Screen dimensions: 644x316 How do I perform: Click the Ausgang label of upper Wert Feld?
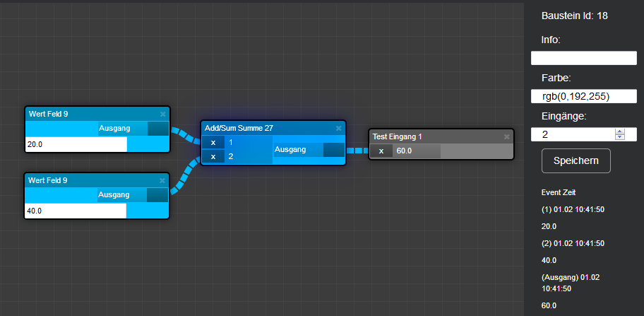coord(114,128)
